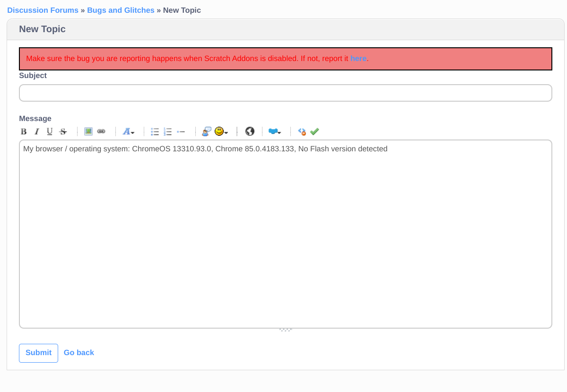Create a bulleted list
Image resolution: width=567 pixels, height=392 pixels.
(155, 131)
